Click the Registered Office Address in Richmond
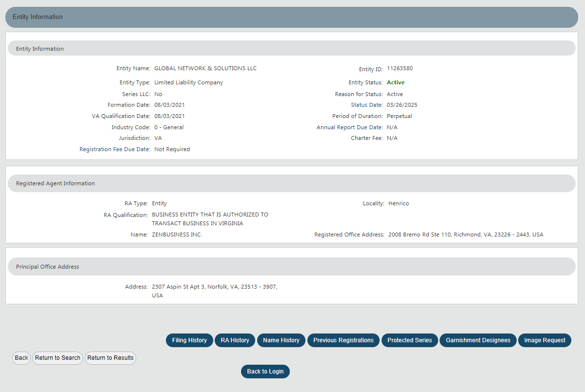This screenshot has width=585, height=392. point(464,234)
